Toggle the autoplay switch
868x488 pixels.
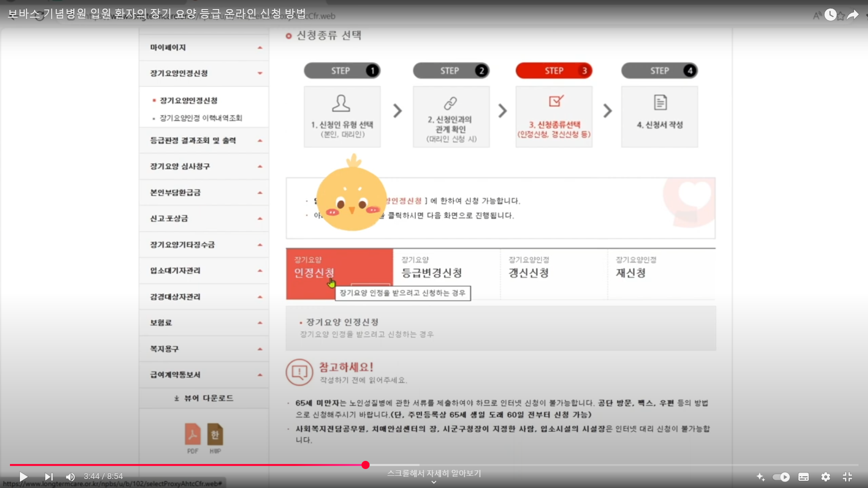pyautogui.click(x=781, y=477)
